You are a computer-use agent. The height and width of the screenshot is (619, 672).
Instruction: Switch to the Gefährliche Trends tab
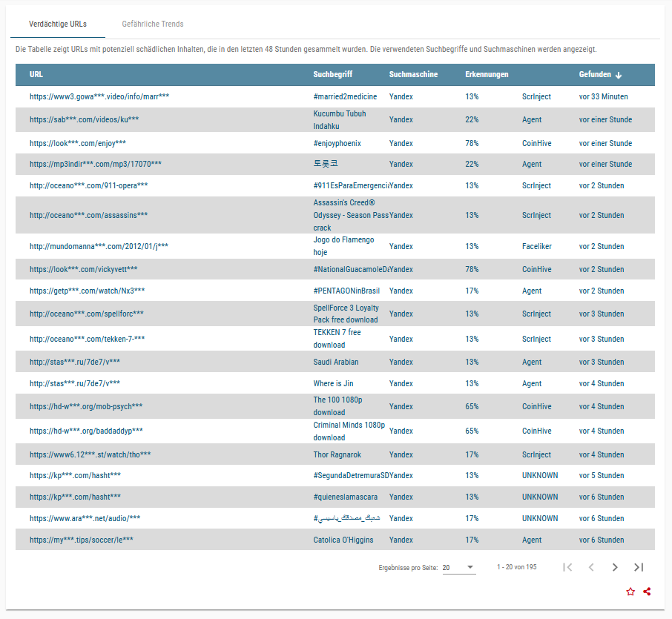[x=153, y=24]
